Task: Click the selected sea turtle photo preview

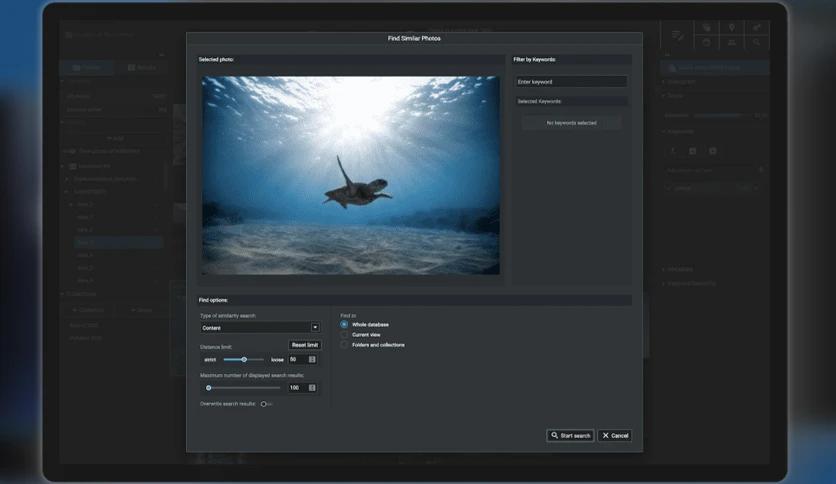Action: pos(351,175)
